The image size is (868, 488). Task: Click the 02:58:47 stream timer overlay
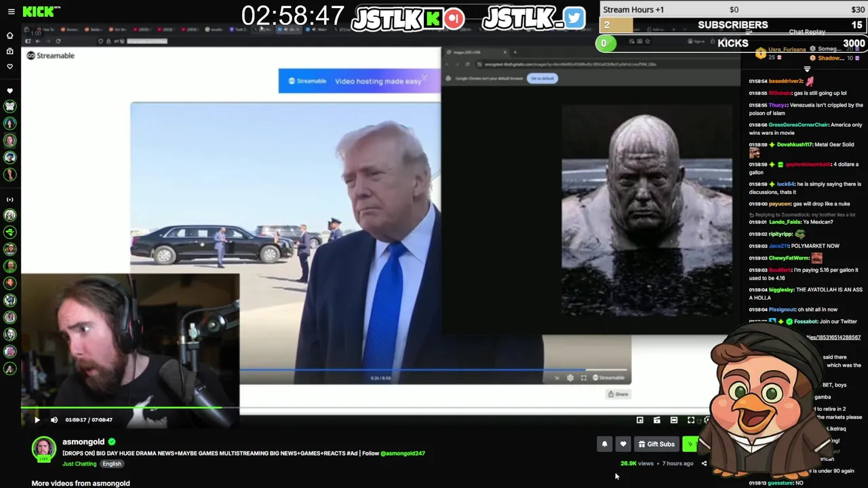293,16
